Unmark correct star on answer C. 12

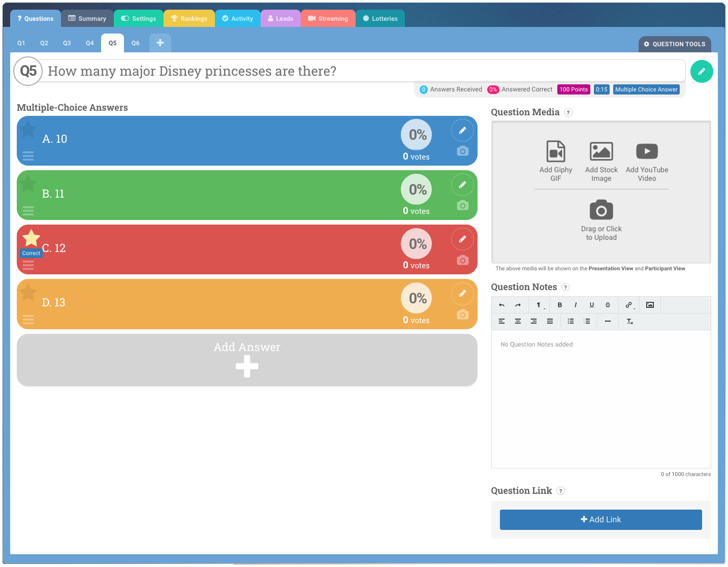click(x=31, y=238)
